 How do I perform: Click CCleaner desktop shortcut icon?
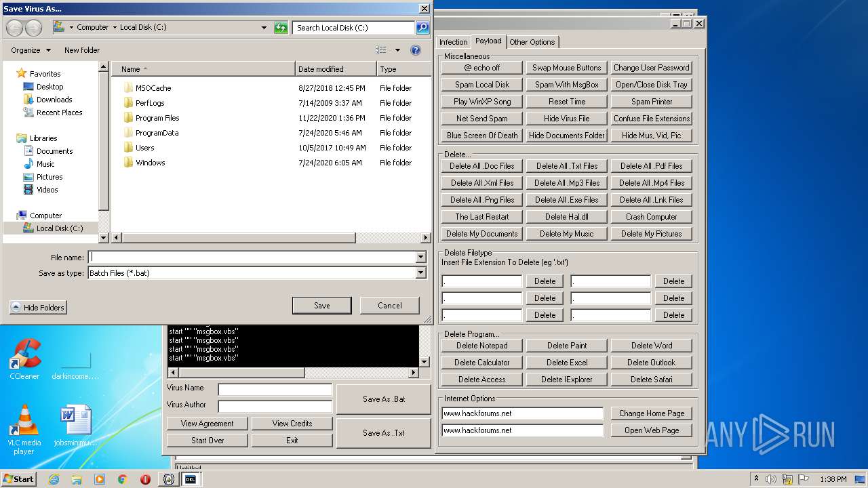[24, 354]
